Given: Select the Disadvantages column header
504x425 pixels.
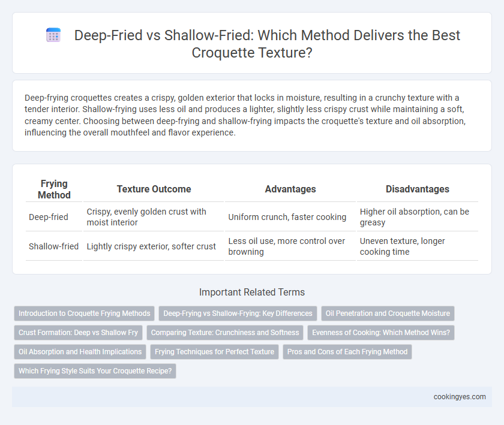Looking at the screenshot, I should click(x=417, y=189).
